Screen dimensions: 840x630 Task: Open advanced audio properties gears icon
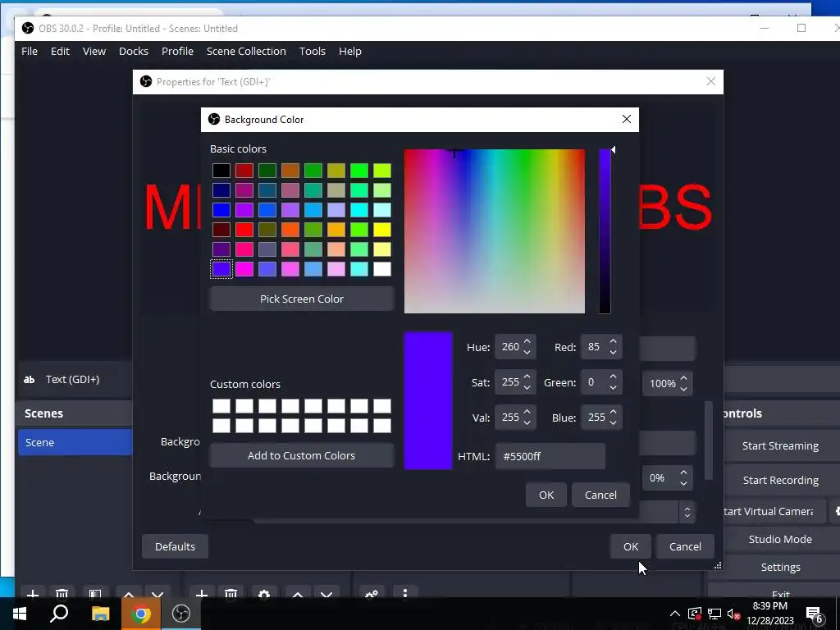point(372,595)
